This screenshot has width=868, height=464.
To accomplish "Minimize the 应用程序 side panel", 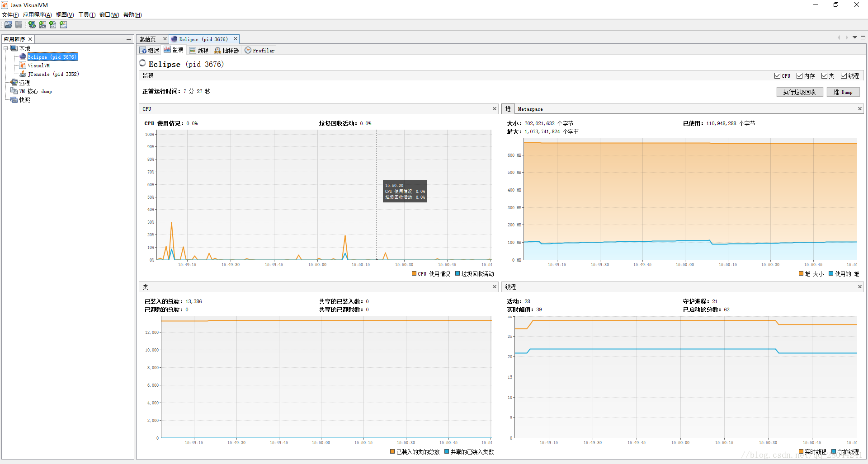I will pyautogui.click(x=129, y=39).
